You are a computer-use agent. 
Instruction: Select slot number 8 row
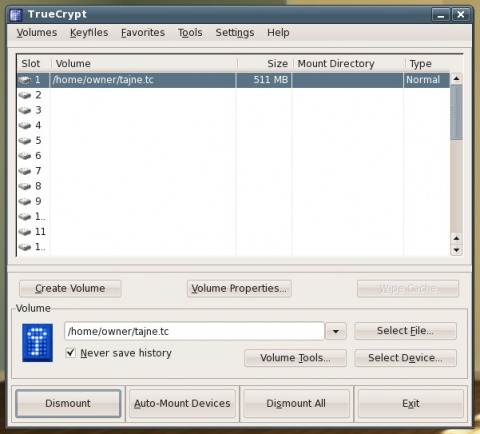[x=233, y=186]
